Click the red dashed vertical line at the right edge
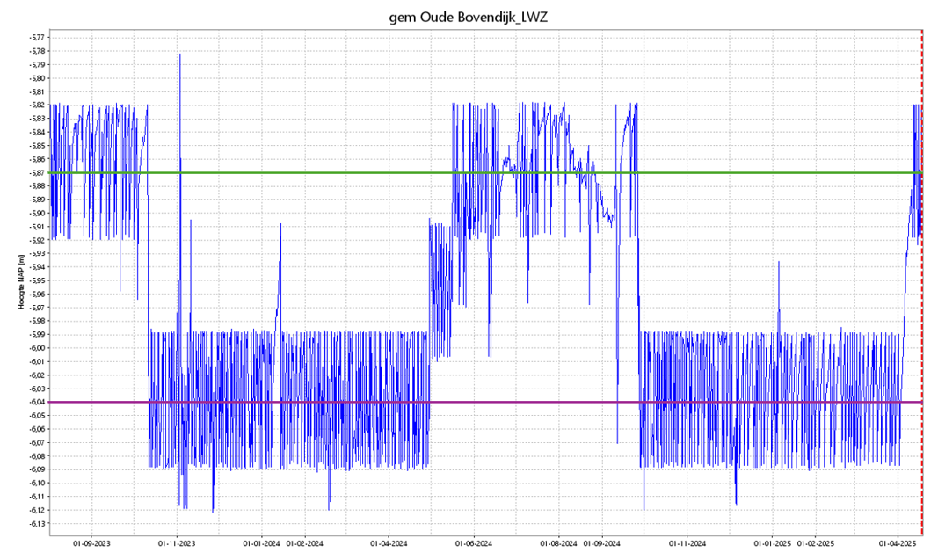The image size is (938, 560). 921,281
